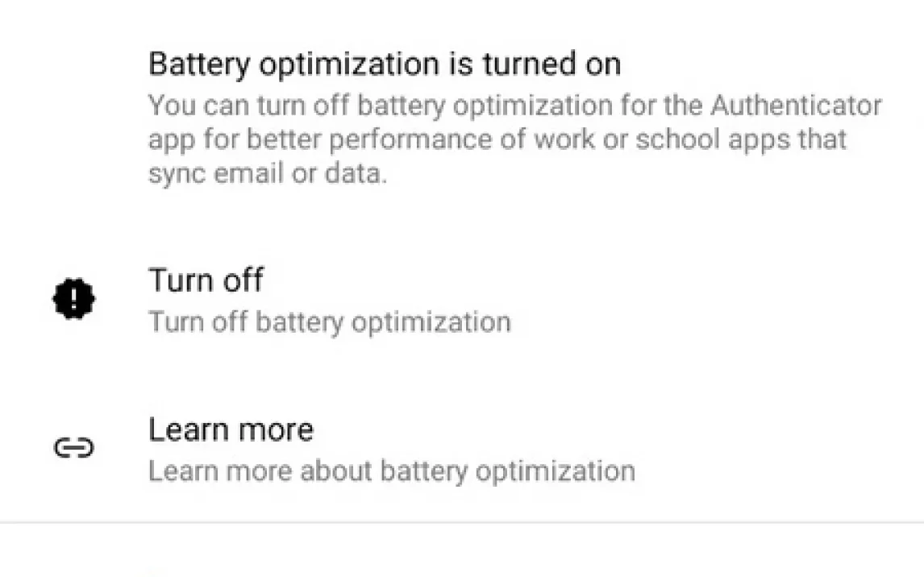The width and height of the screenshot is (924, 577).
Task: Click the Authenticator app description paragraph
Action: (x=514, y=140)
